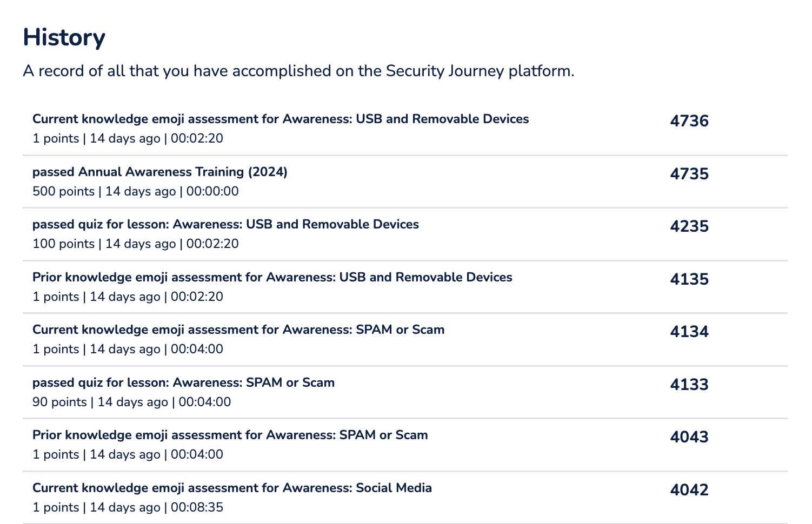Click the 4043 running total score
Screen dimensions: 812x524
[x=689, y=436]
